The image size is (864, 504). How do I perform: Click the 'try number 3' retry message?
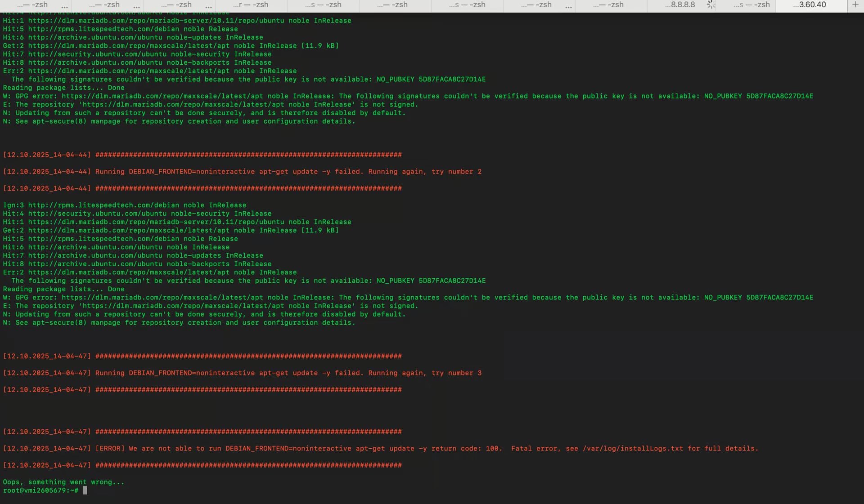[x=456, y=373]
